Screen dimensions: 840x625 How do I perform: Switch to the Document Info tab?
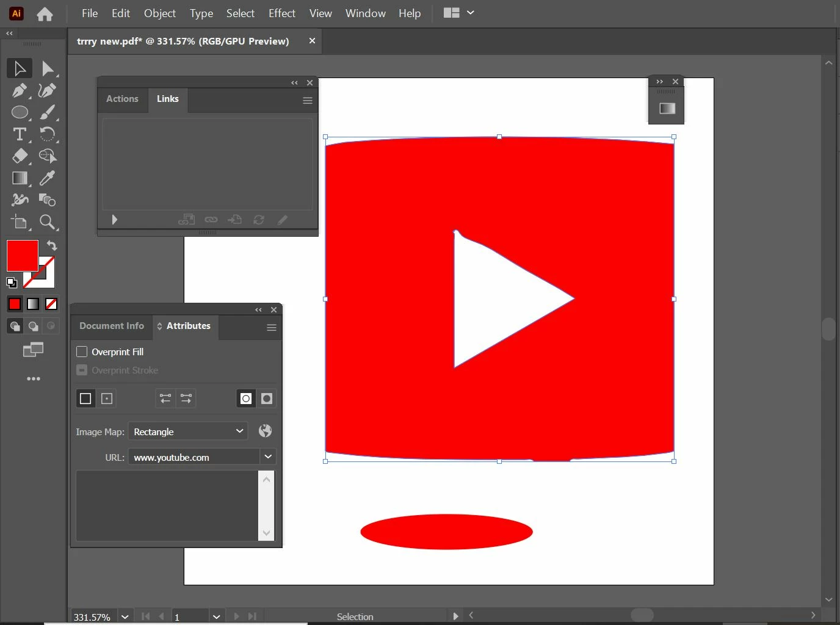(112, 326)
